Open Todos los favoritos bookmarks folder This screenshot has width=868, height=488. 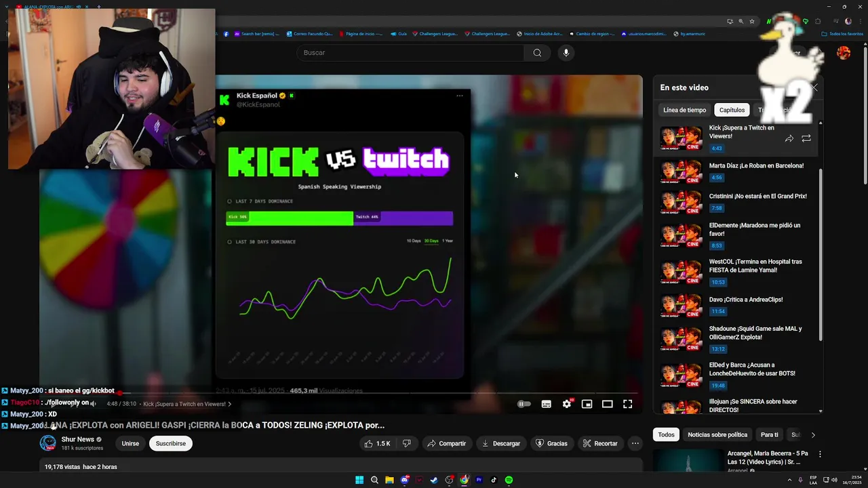(x=842, y=33)
